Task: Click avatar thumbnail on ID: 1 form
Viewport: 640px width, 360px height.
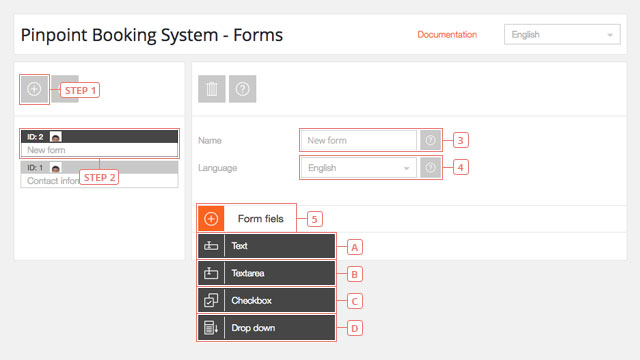Action: (56, 168)
